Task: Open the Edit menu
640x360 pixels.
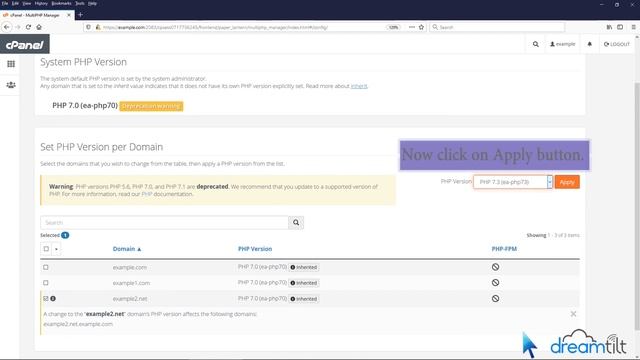Action: pos(15,3)
